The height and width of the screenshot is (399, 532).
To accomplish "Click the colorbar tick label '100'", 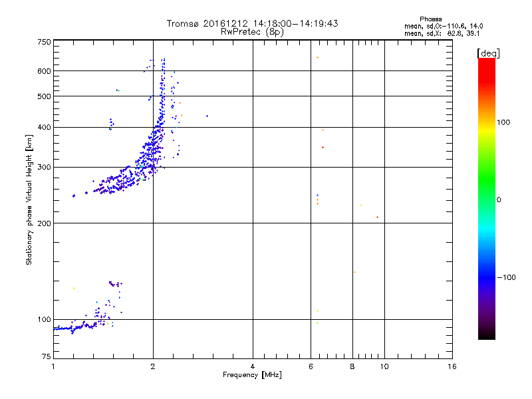I will tap(503, 122).
